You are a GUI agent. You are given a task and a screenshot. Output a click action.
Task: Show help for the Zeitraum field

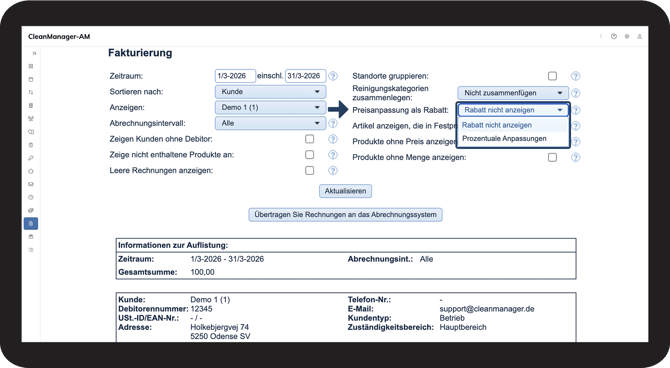pos(333,76)
